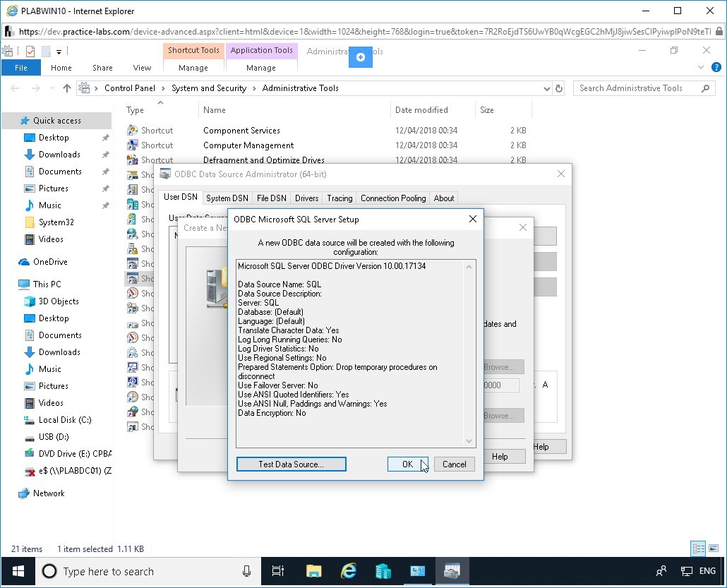The height and width of the screenshot is (588, 727).
Task: Open 3D Objects folder
Action: pos(59,301)
